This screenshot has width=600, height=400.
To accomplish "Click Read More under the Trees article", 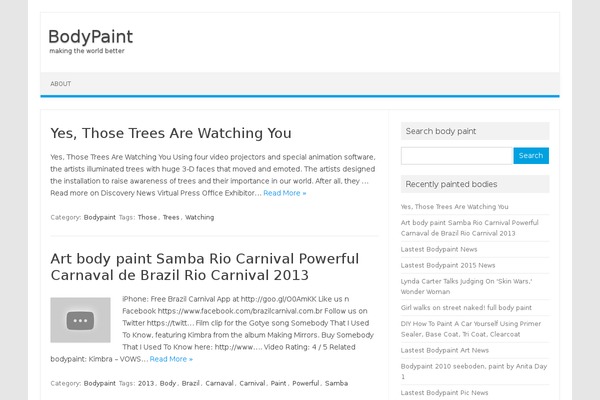I will (285, 193).
